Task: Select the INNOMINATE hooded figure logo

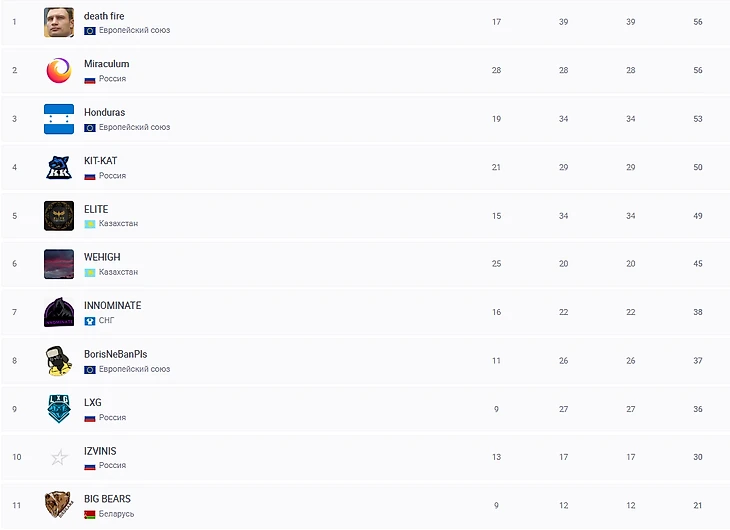Action: (59, 312)
